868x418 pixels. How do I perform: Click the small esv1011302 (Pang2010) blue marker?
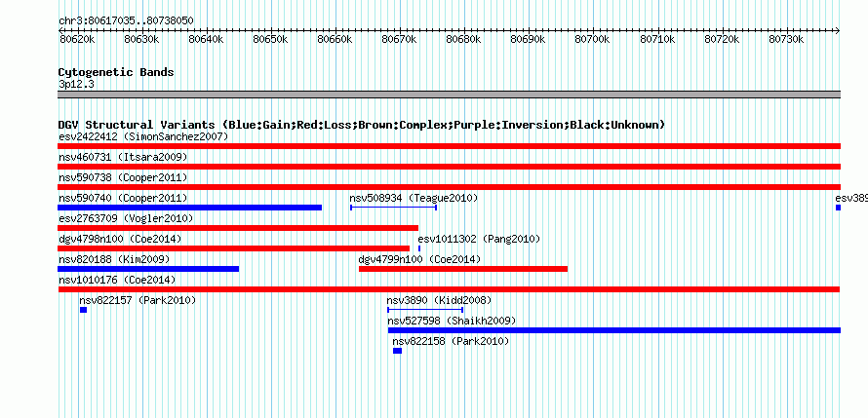point(419,248)
